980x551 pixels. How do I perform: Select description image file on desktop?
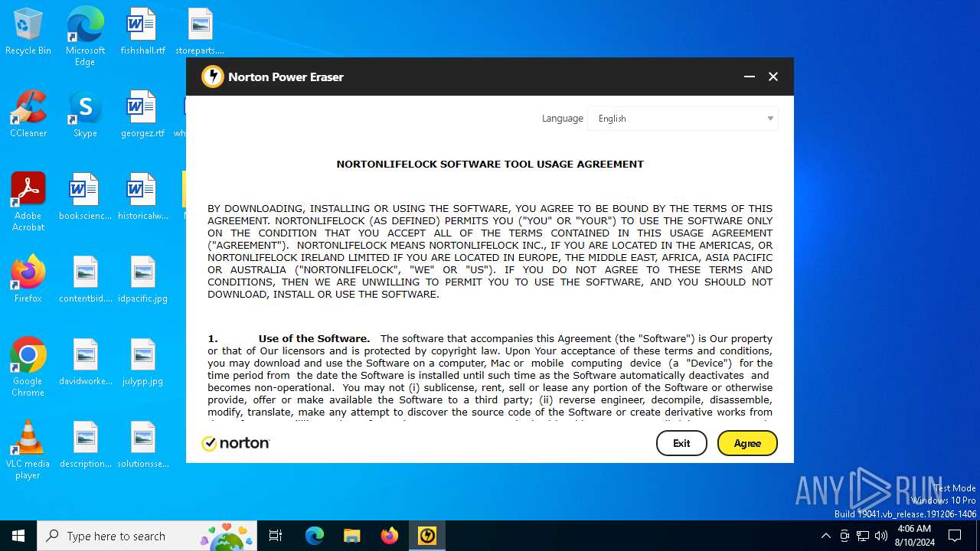[x=85, y=445]
